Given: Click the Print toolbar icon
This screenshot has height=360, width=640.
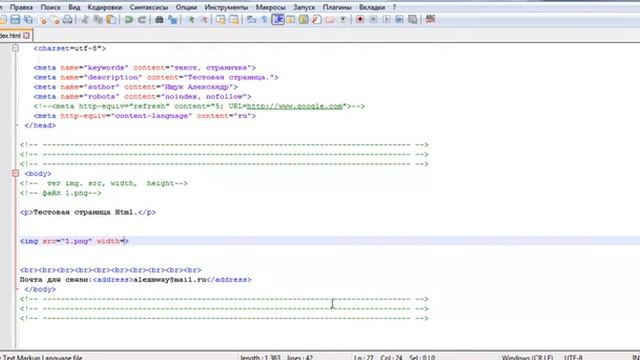Looking at the screenshot, I should pos(68,19).
